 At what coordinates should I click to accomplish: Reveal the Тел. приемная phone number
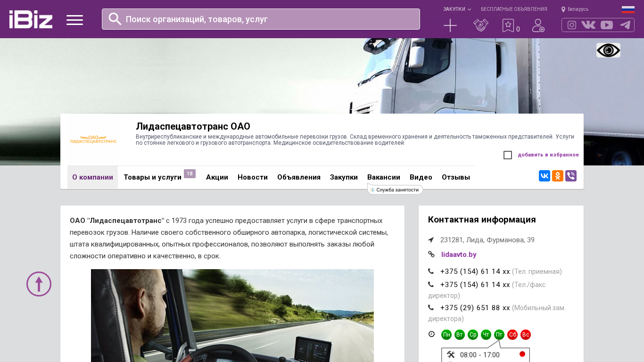click(475, 271)
